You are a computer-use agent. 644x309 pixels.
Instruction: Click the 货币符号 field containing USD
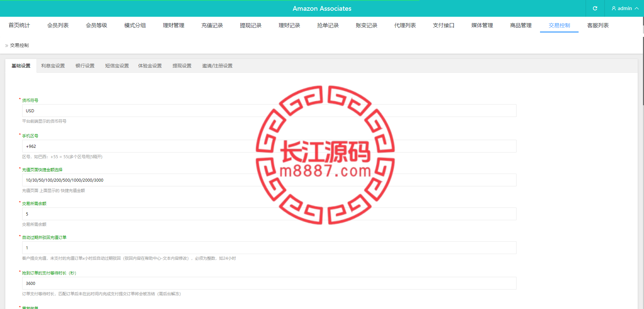(x=269, y=111)
